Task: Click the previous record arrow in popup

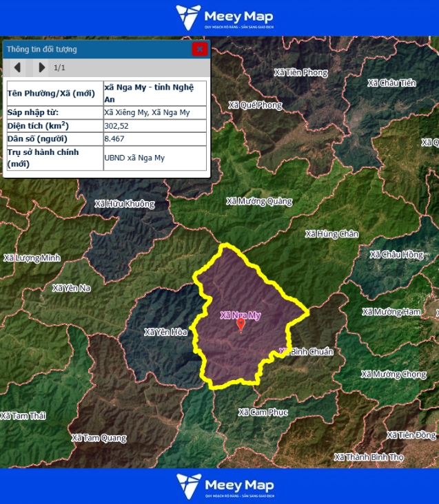Action: pyautogui.click(x=17, y=67)
